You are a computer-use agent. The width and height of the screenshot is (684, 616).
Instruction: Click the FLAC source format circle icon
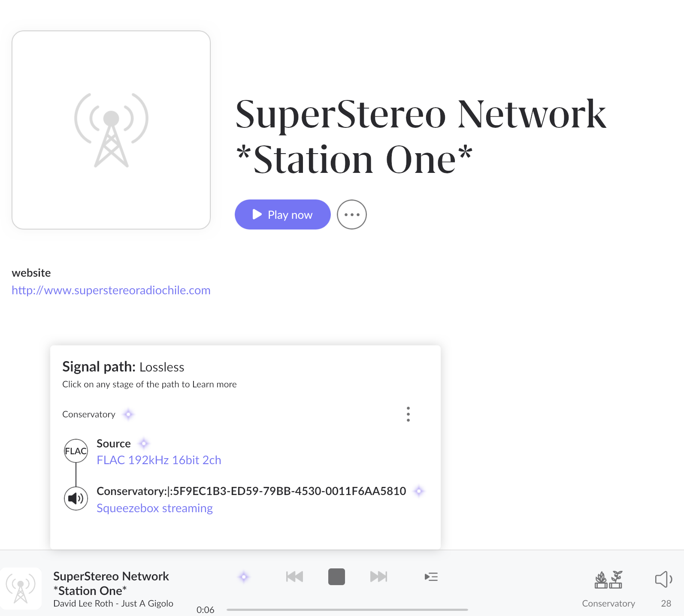[x=76, y=451]
